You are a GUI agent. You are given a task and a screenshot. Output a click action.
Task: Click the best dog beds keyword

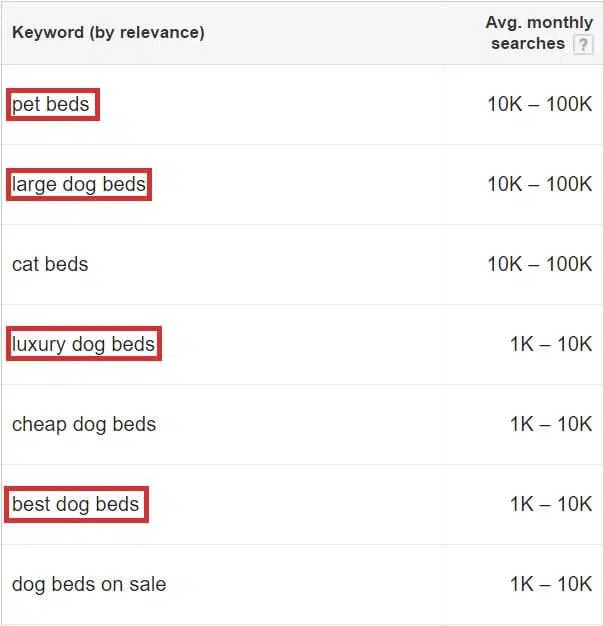point(76,504)
